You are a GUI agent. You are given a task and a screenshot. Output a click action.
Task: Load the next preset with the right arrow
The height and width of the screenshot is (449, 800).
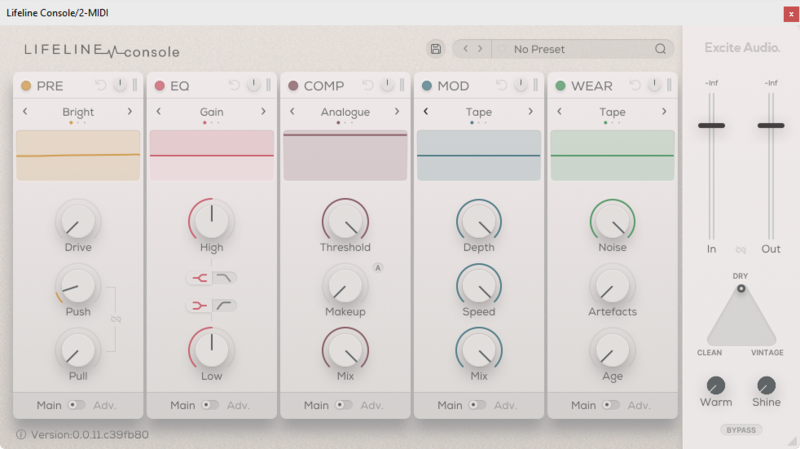click(480, 49)
